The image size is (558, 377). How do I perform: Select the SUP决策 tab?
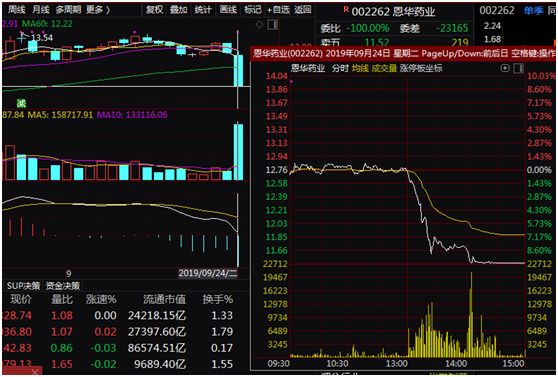23,286
